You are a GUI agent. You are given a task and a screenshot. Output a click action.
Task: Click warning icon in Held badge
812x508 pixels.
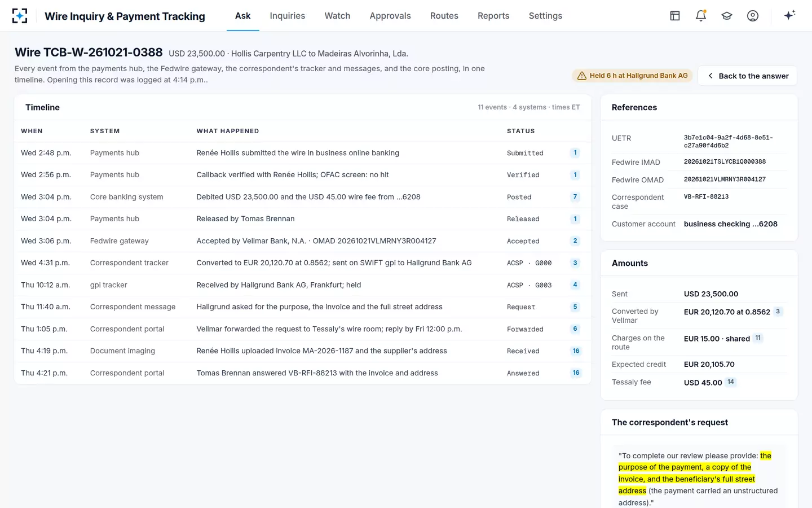pos(582,76)
